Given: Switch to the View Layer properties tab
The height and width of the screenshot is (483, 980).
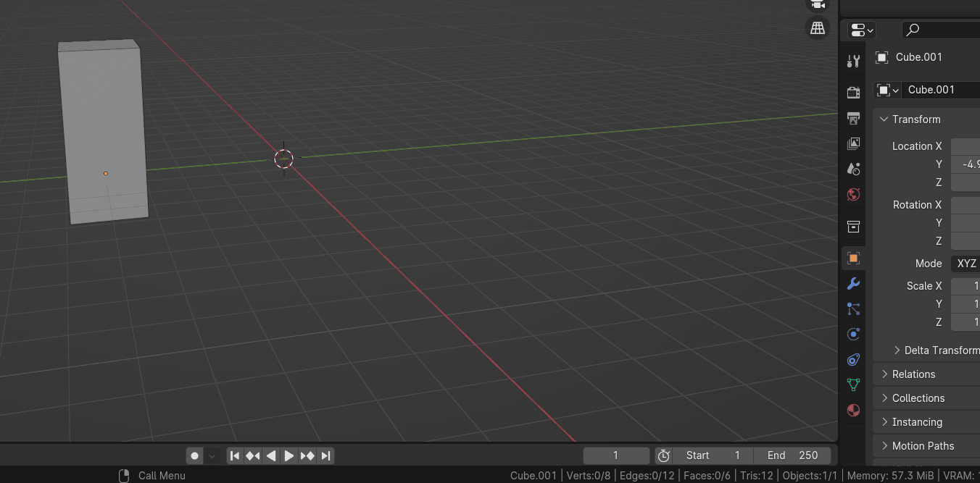Looking at the screenshot, I should [x=853, y=143].
